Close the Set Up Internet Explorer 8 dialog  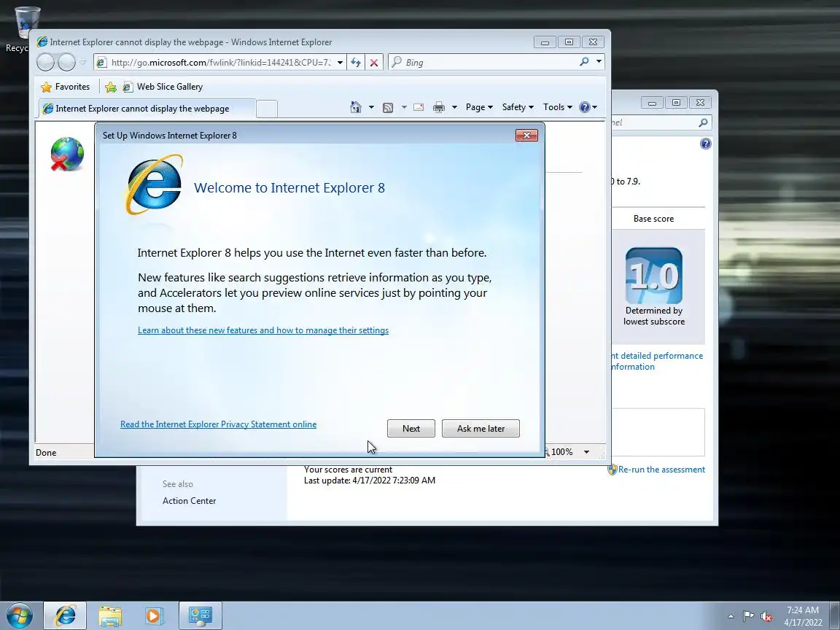pos(526,135)
